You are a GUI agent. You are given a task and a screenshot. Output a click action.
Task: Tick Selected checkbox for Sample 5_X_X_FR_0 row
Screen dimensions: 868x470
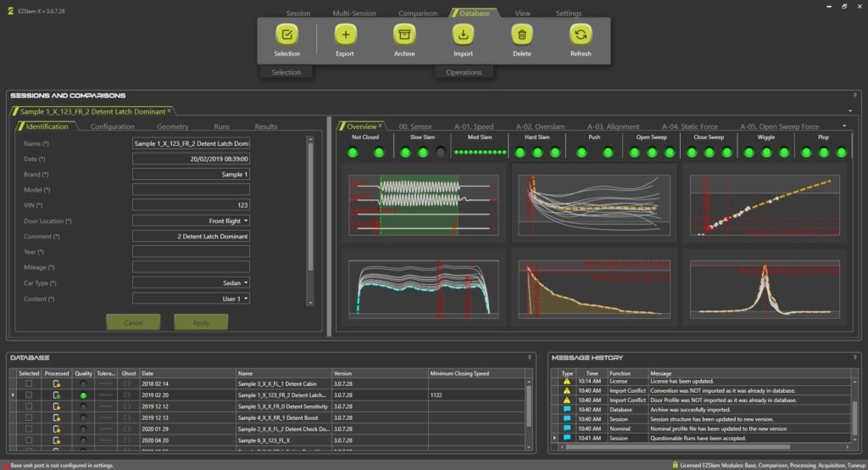[29, 407]
